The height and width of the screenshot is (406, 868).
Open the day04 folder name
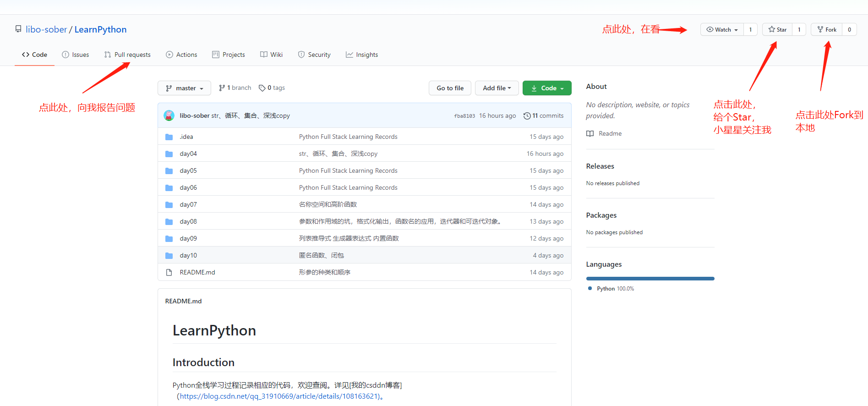pos(188,154)
